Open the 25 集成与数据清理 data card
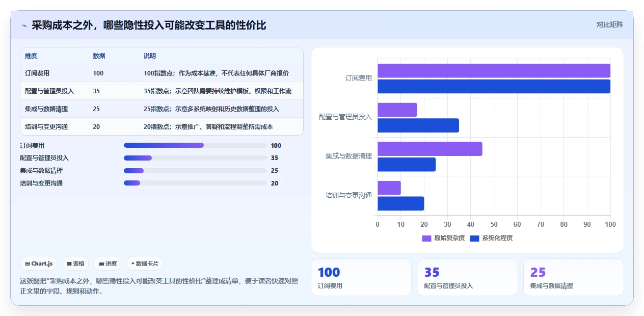The height and width of the screenshot is (316, 644). (x=574, y=277)
